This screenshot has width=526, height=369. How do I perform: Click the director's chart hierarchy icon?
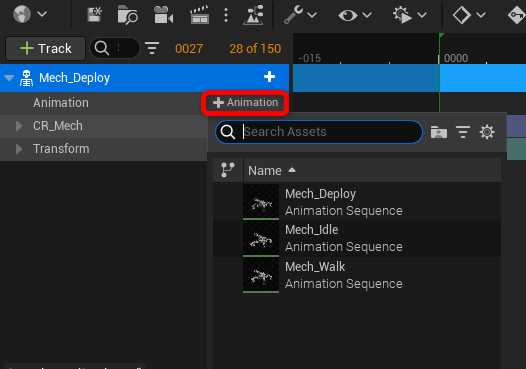[x=253, y=15]
